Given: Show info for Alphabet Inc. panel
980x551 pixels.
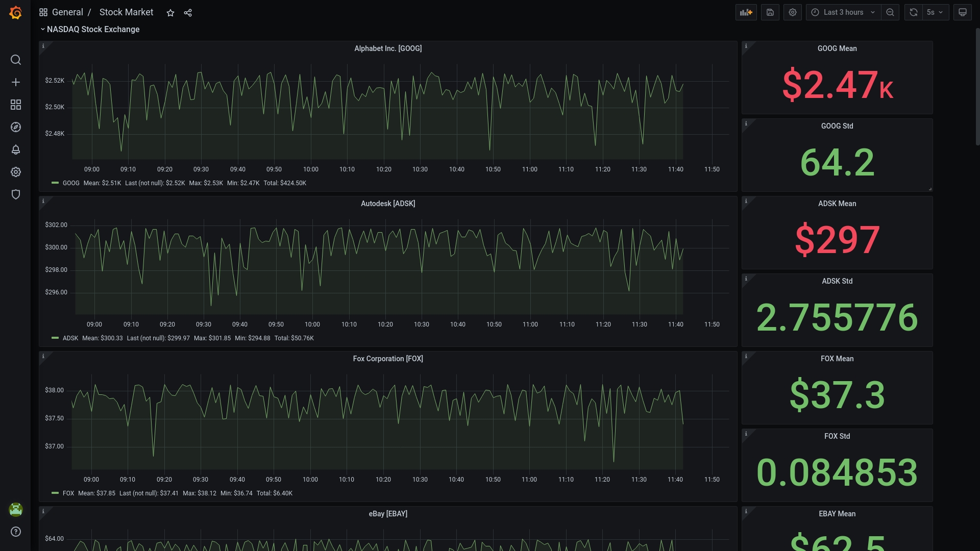Looking at the screenshot, I should (43, 46).
